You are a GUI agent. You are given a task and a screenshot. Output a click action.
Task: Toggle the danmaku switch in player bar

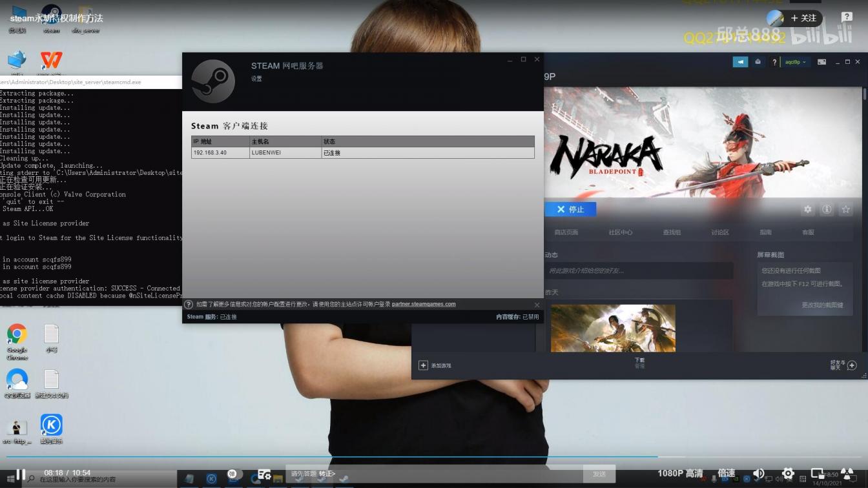(x=234, y=474)
